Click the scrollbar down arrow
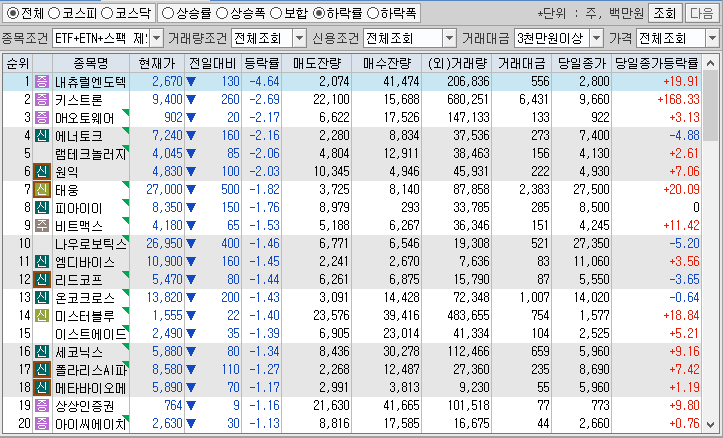Image resolution: width=723 pixels, height=438 pixels. tap(711, 423)
